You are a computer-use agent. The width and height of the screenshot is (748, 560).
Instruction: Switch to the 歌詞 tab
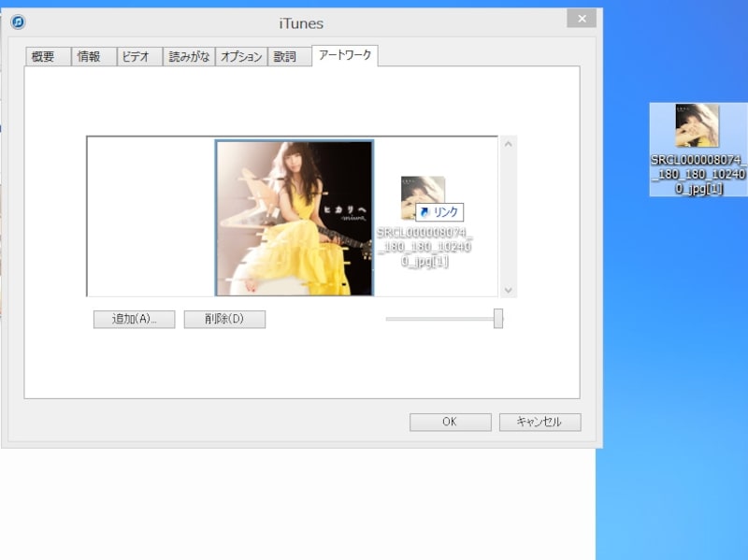click(x=284, y=57)
